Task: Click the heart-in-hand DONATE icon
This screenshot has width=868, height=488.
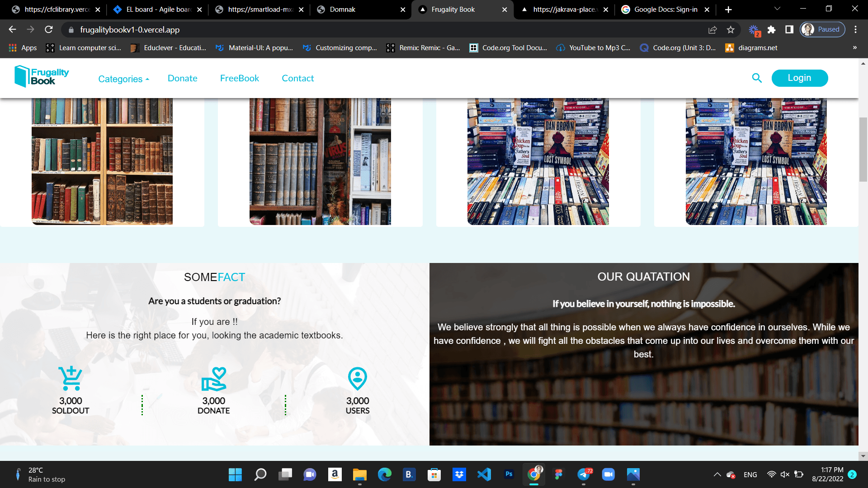Action: (x=213, y=379)
